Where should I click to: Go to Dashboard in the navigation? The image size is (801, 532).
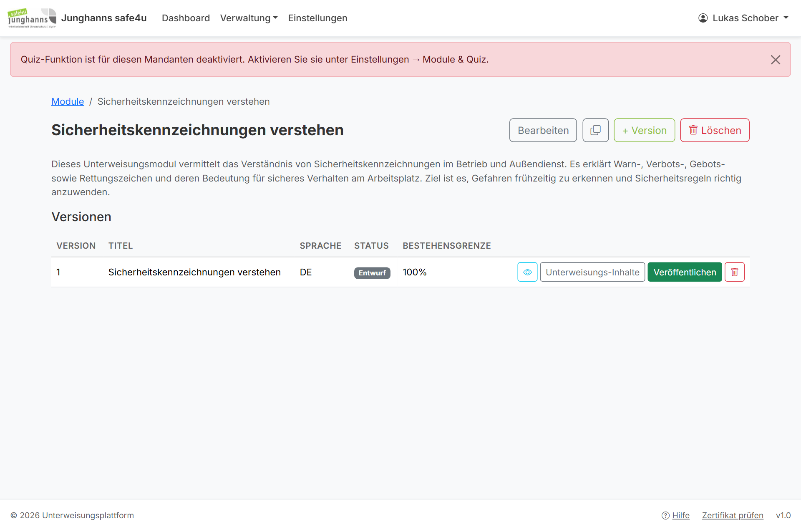click(186, 18)
